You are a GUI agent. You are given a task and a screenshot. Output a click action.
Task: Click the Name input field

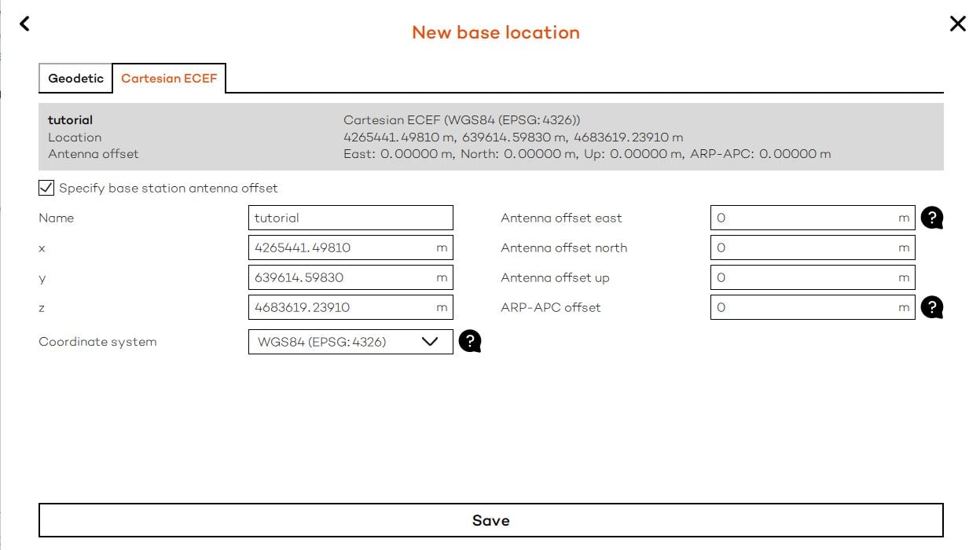(351, 218)
